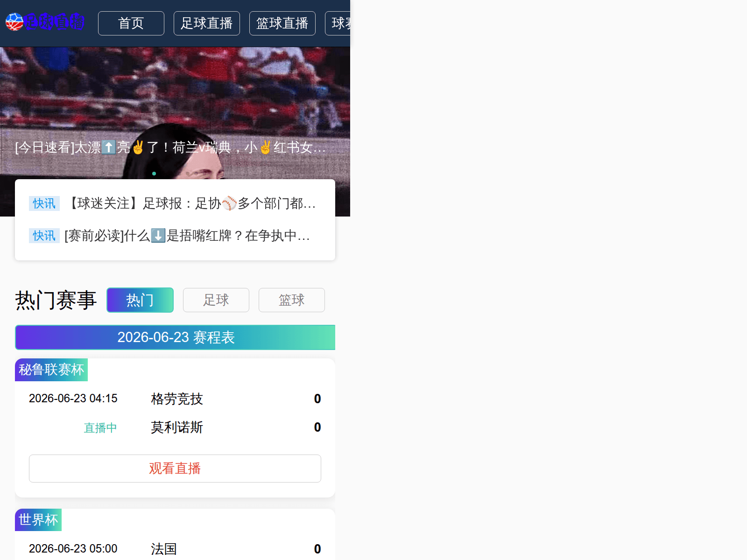
Task: Click the 热门赛事 section heading
Action: coord(56,300)
